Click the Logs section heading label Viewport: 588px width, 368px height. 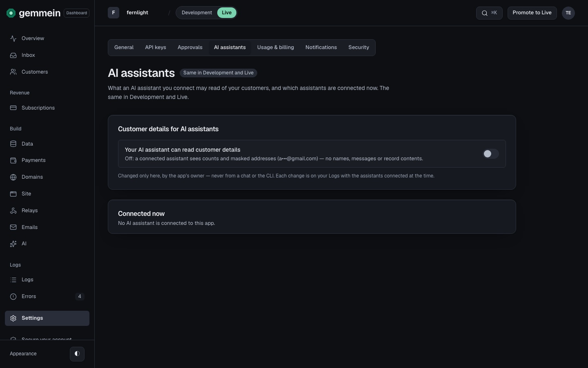pos(15,265)
